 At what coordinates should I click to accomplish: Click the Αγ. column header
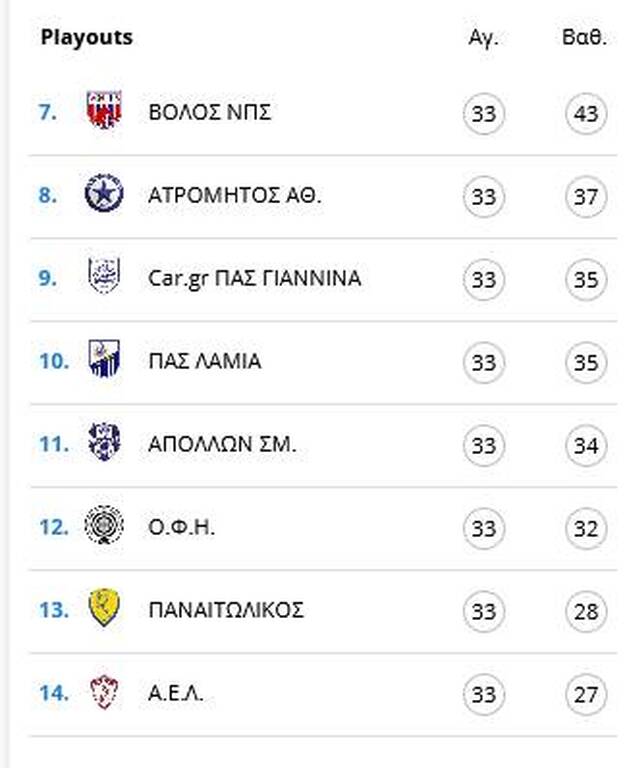(x=483, y=38)
